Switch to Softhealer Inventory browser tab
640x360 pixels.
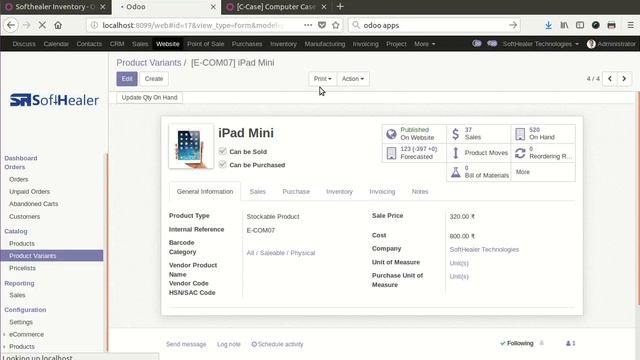pos(55,7)
